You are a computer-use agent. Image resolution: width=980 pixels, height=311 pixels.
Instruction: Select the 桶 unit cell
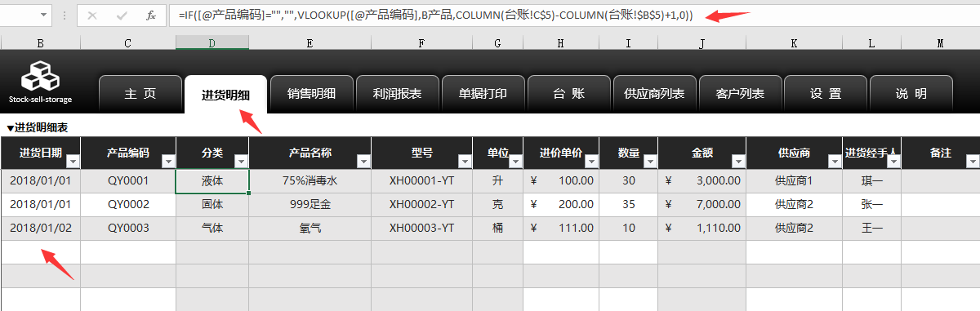point(497,228)
